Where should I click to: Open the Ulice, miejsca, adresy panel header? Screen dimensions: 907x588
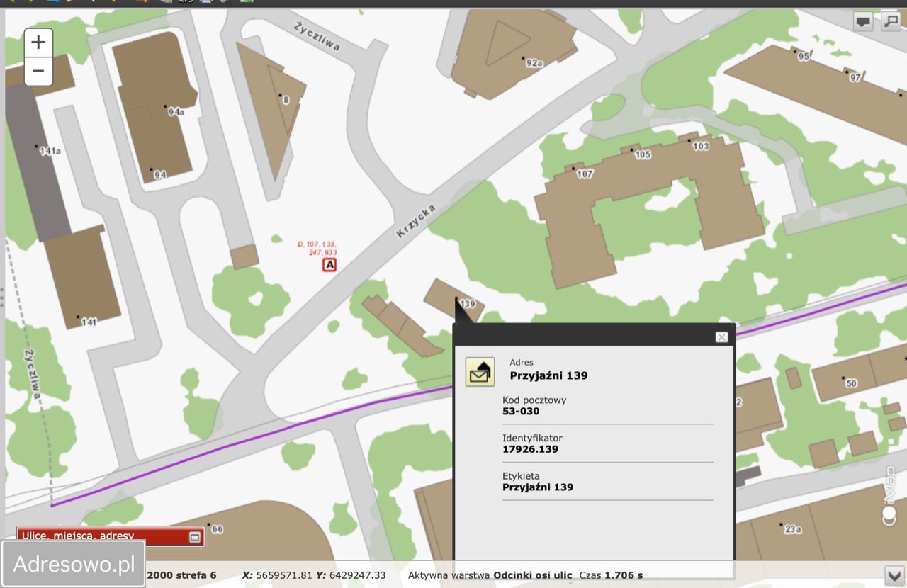pyautogui.click(x=111, y=537)
